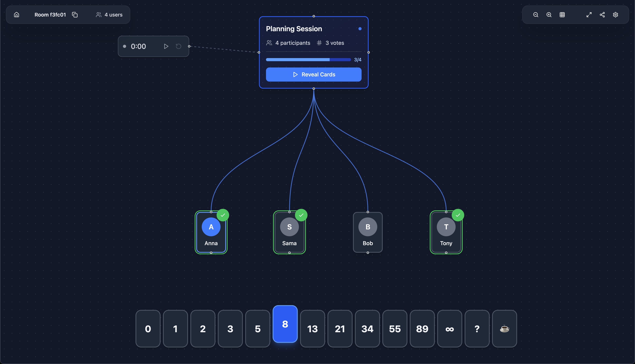Click Bob's avatar letter B
The height and width of the screenshot is (364, 635).
coord(368,227)
